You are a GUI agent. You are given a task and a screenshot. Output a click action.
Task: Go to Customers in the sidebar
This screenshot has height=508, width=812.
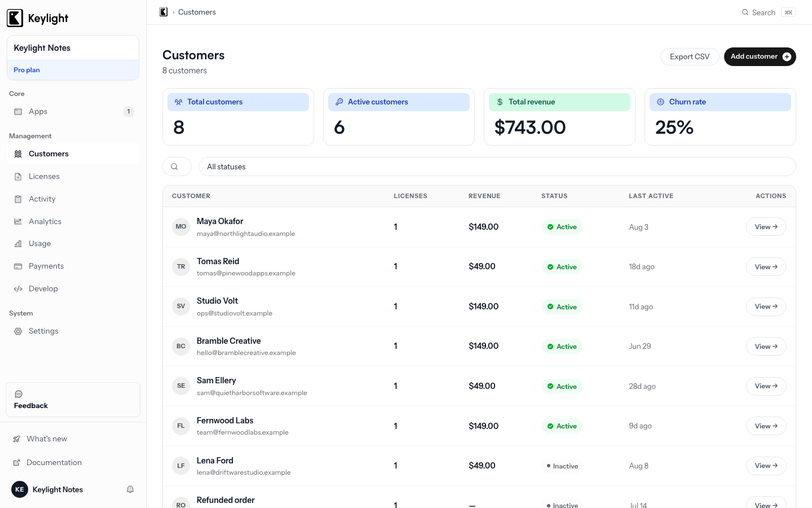73,154
